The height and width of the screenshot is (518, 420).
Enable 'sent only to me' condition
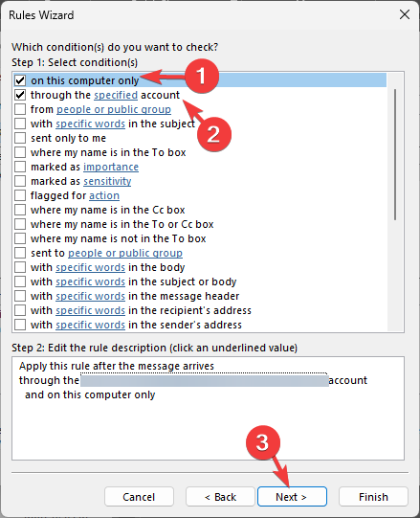[x=20, y=138]
